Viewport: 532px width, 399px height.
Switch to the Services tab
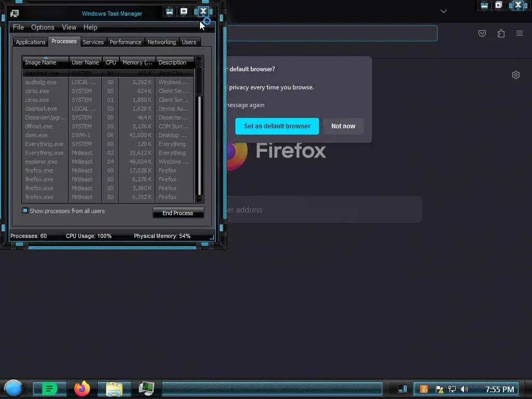(x=93, y=42)
